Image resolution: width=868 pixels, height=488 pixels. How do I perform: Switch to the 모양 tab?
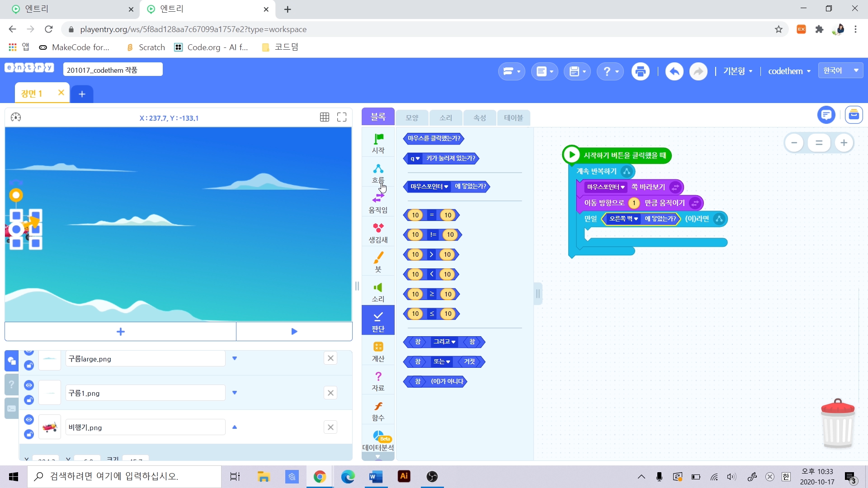tap(411, 117)
